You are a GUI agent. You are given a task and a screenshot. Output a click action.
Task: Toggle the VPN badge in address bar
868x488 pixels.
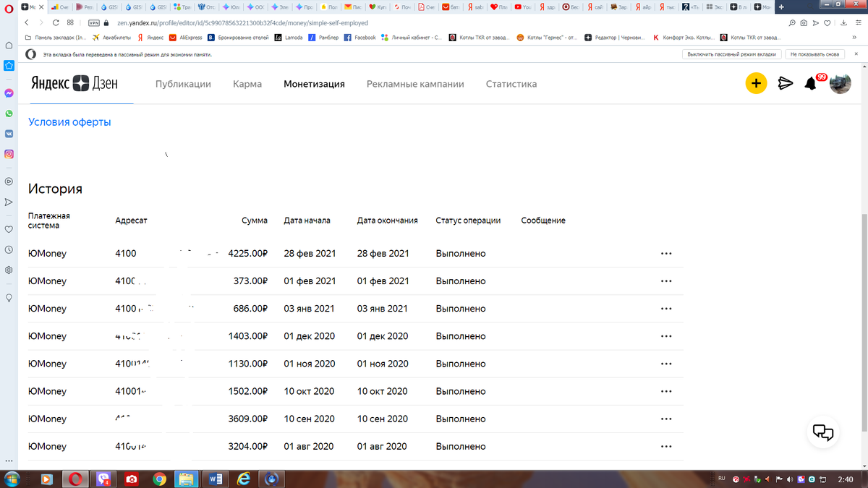tap(94, 22)
